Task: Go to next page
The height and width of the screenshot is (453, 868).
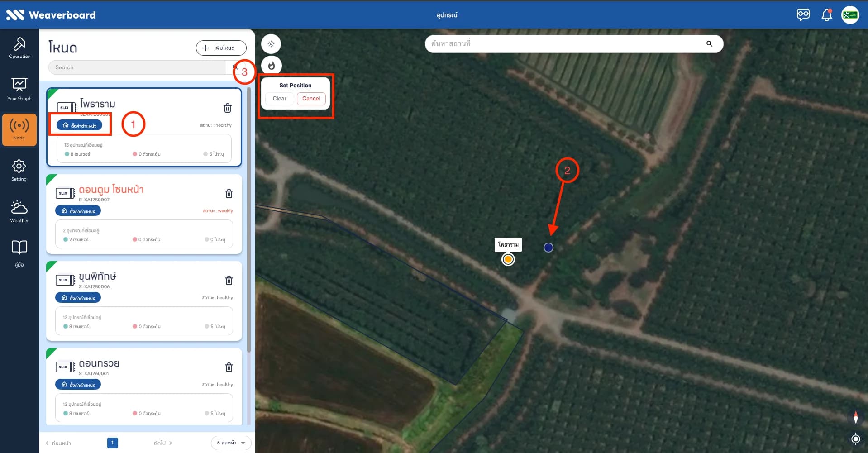Action: (163, 443)
